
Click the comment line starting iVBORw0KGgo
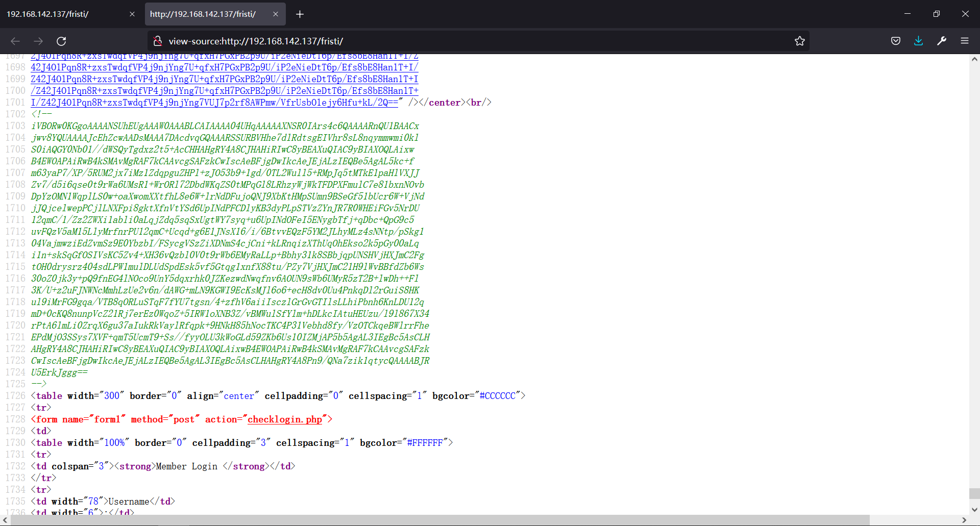[x=225, y=126]
